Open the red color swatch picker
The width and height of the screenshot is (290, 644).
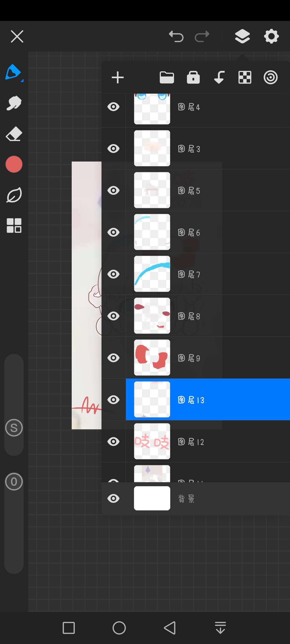[x=14, y=164]
